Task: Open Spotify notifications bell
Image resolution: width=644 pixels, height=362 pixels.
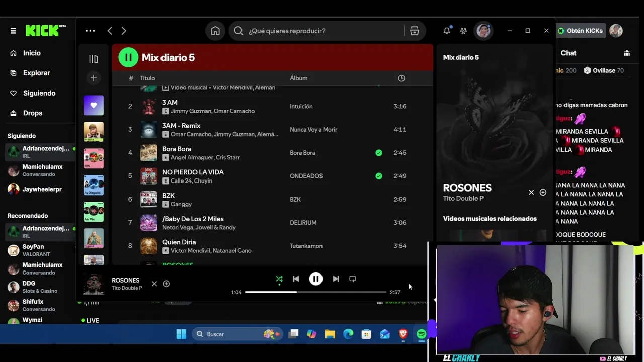Action: 447,31
